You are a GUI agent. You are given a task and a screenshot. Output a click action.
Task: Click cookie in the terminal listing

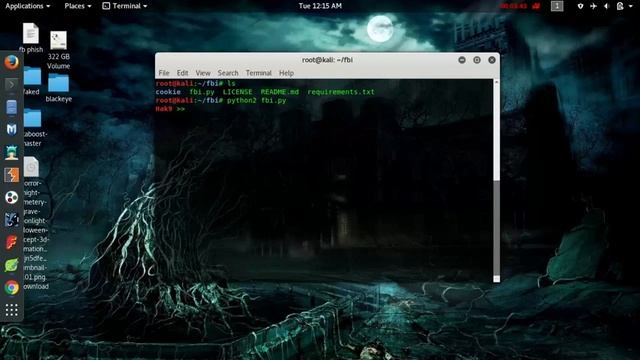pyautogui.click(x=168, y=92)
